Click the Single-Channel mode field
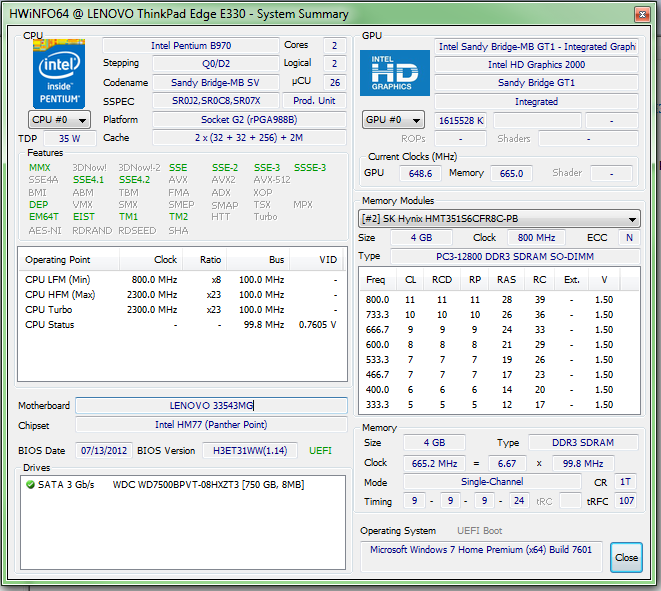 pos(492,481)
